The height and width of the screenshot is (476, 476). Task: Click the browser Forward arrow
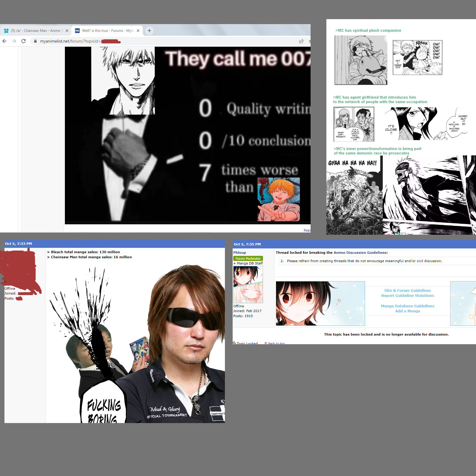(14, 41)
